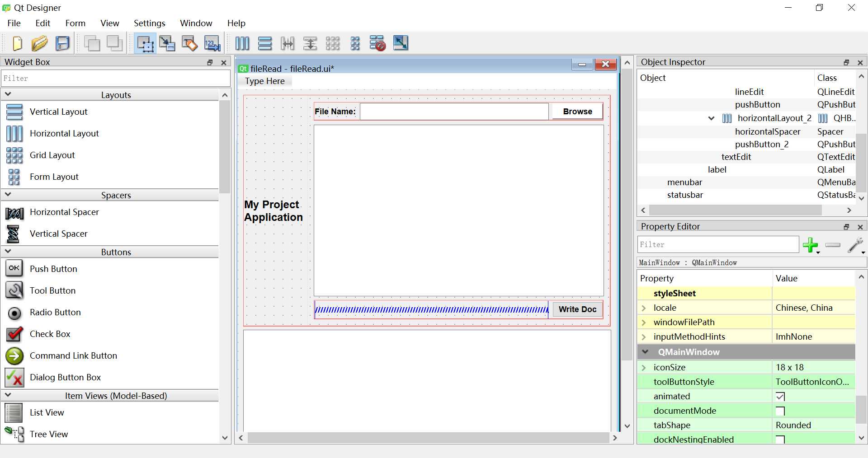Select Vertical Layout in Widget Box
This screenshot has height=458, width=868.
click(59, 112)
